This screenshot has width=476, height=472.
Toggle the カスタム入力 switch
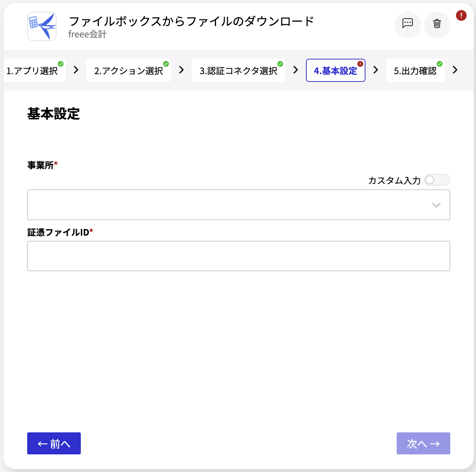pos(437,180)
